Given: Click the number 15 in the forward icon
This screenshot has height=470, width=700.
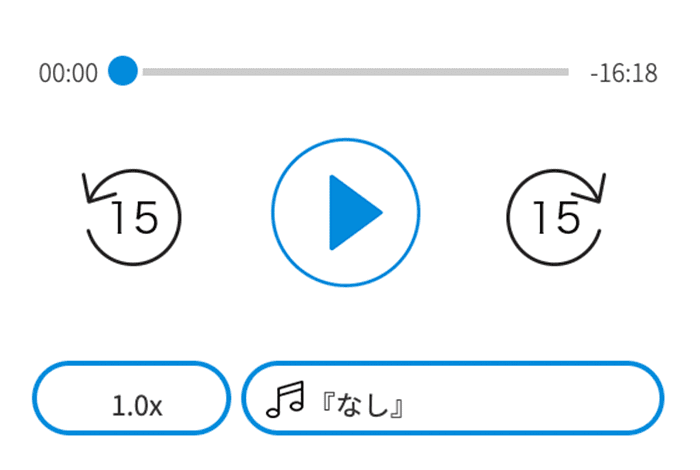Looking at the screenshot, I should click(x=557, y=217).
